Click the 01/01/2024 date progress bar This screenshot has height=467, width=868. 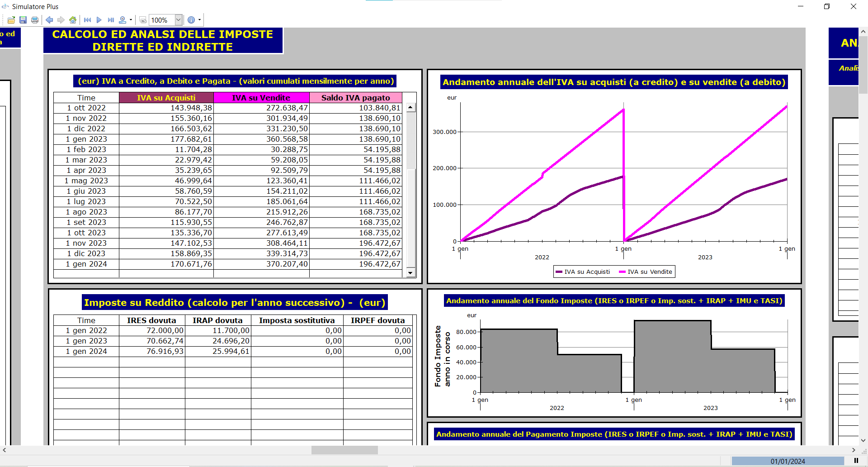(x=788, y=461)
